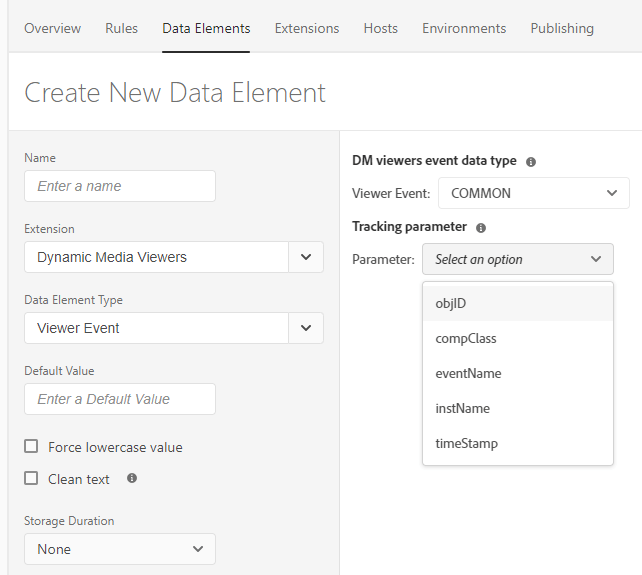Image resolution: width=642 pixels, height=575 pixels.
Task: Switch to the Rules tab
Action: [122, 28]
